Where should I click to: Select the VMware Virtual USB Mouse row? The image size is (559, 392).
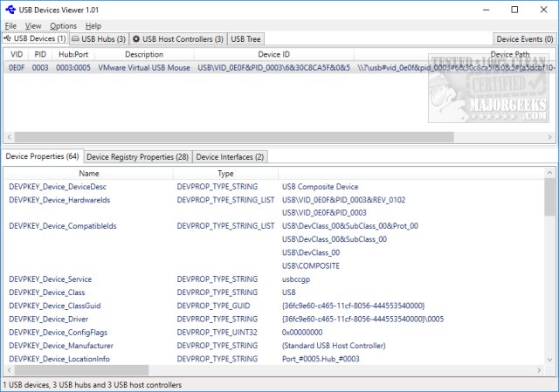click(x=143, y=66)
